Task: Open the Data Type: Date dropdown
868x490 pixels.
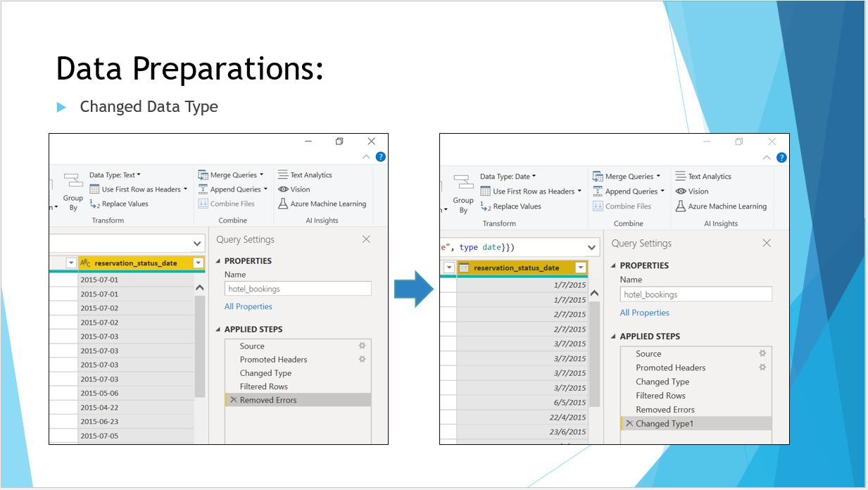Action: click(508, 177)
